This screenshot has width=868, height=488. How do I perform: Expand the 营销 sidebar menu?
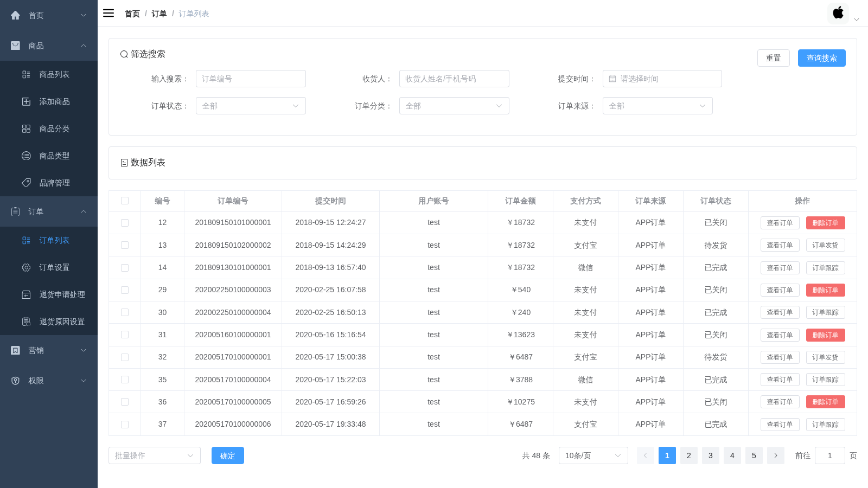pyautogui.click(x=49, y=350)
